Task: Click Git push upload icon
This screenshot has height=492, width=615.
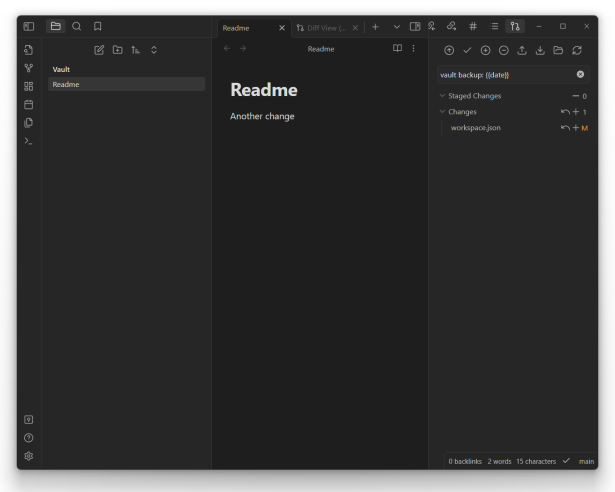Action: click(522, 50)
